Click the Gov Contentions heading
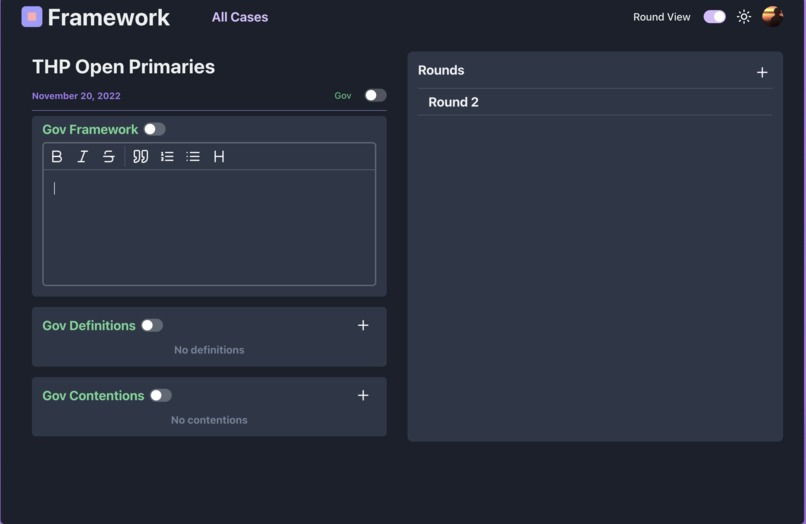Viewport: 806px width, 524px height. click(93, 395)
